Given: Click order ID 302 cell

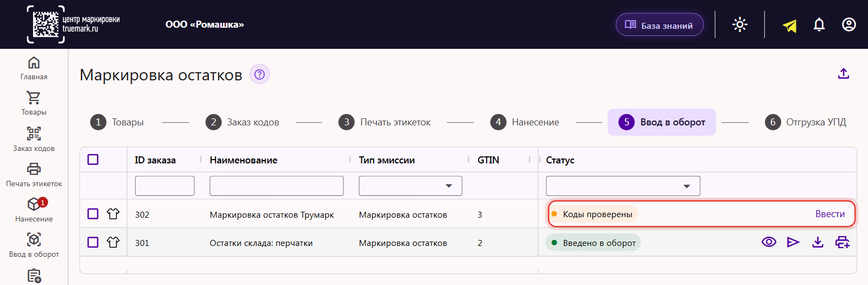Looking at the screenshot, I should pos(142,215).
